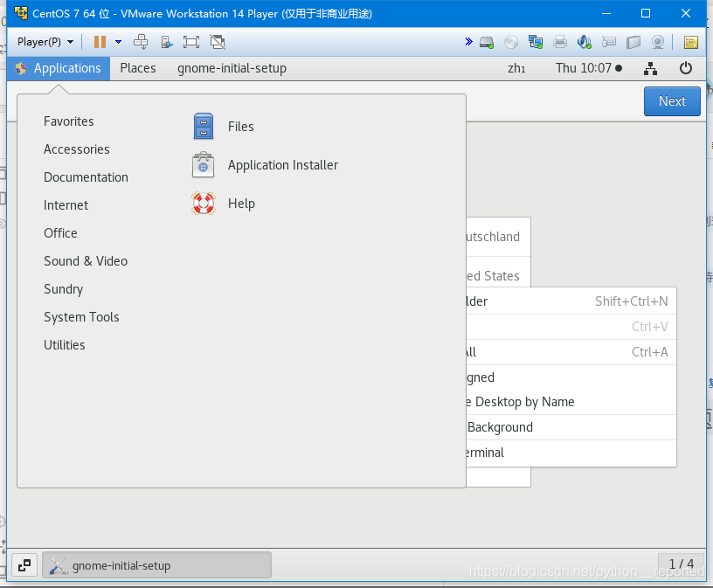The width and height of the screenshot is (713, 588).
Task: Click the Next button
Action: [x=672, y=101]
